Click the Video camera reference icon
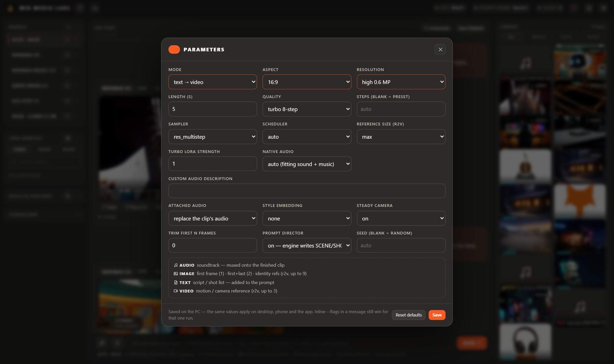This screenshot has height=364, width=614. [176, 291]
